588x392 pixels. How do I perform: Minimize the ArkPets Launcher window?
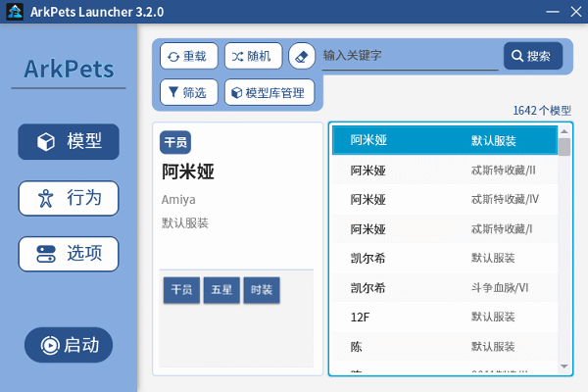tap(553, 12)
